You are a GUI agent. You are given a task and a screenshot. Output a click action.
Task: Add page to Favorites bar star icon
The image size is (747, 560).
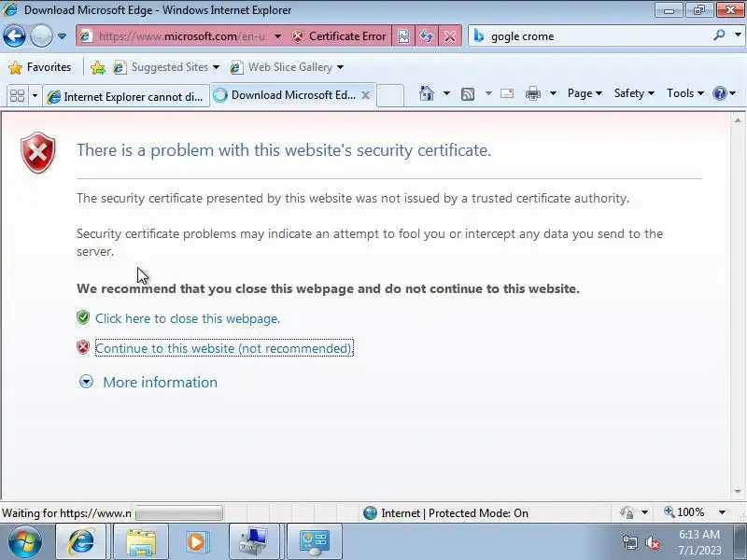point(98,67)
